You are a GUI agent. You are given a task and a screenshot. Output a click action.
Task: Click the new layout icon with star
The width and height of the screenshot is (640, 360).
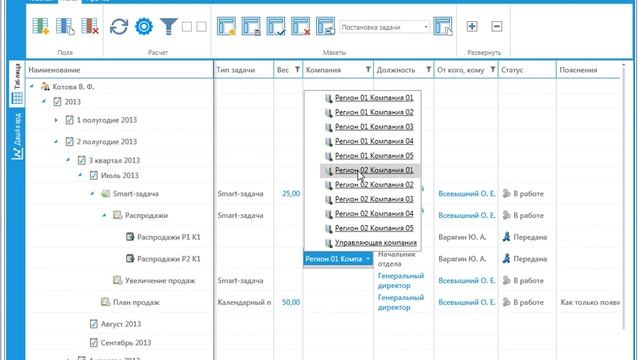pos(227,27)
